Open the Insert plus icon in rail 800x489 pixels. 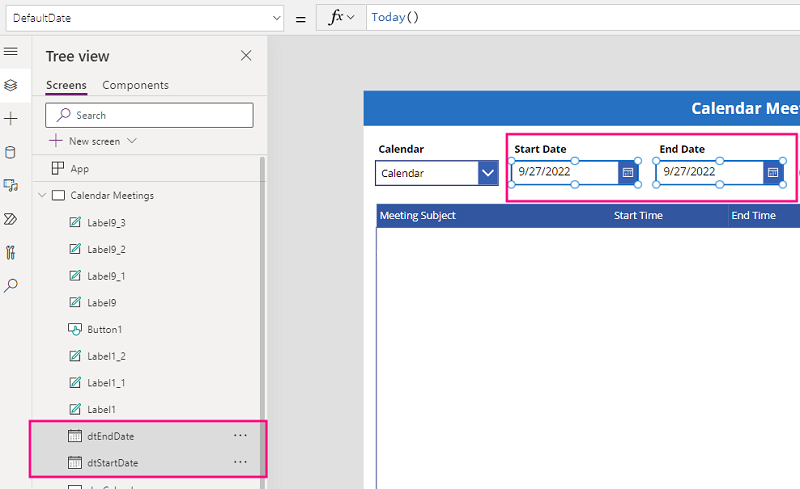point(11,119)
